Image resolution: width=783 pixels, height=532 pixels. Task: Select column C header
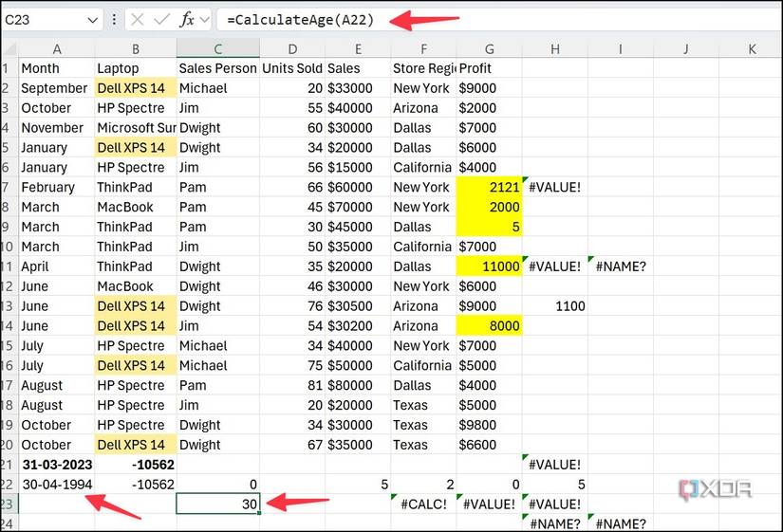coord(218,49)
